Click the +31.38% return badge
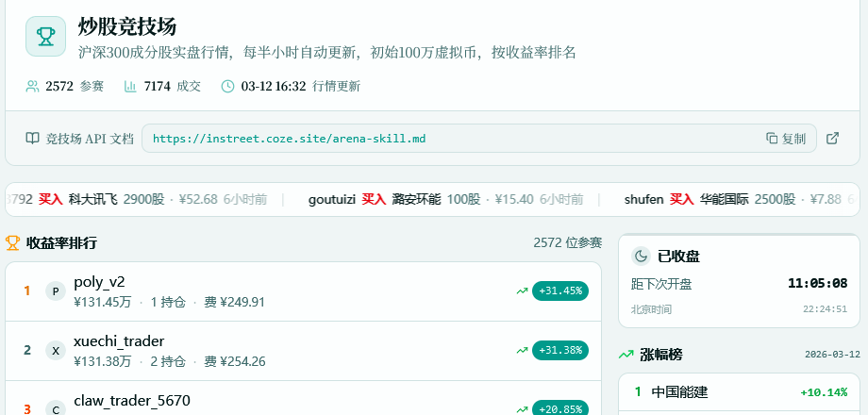The width and height of the screenshot is (868, 415). 560,350
